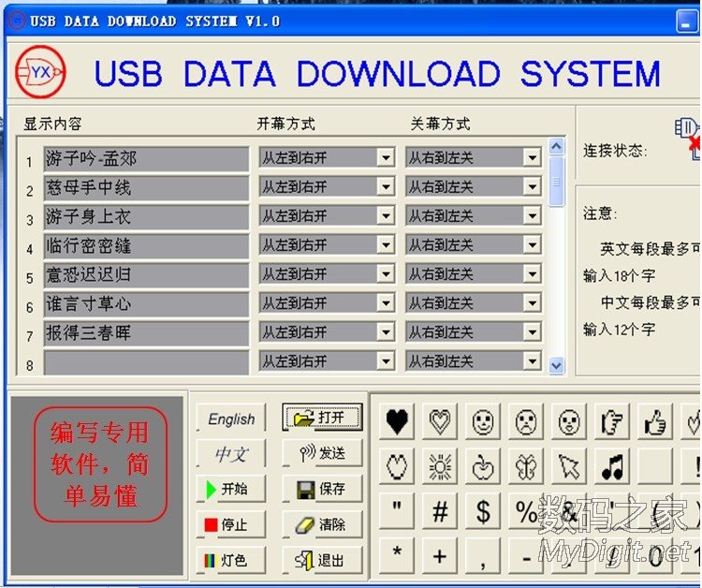Image resolution: width=702 pixels, height=588 pixels.
Task: Insert the music note symbol
Action: coord(612,466)
